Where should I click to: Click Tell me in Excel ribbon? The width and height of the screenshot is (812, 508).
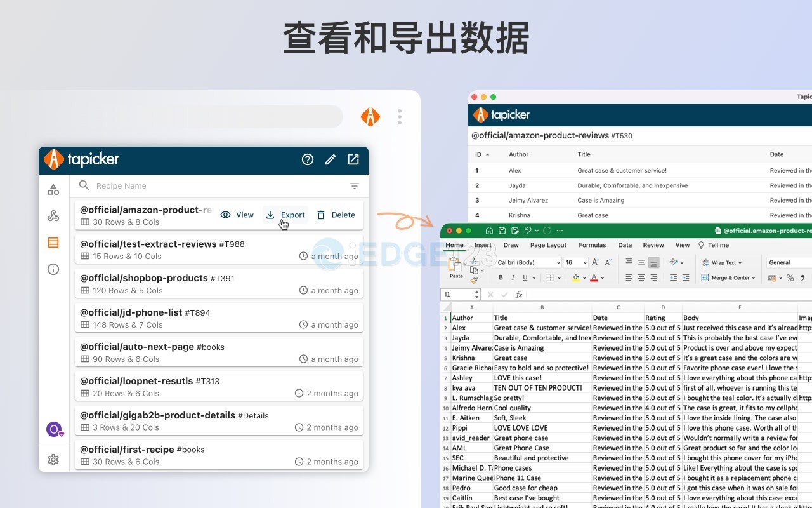coord(714,245)
